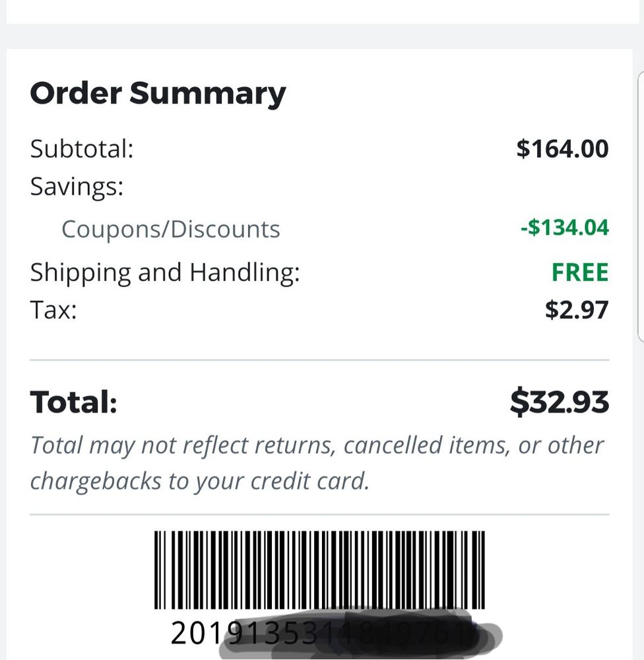
Task: Click the scrollbar on the right edge
Action: click(641, 205)
